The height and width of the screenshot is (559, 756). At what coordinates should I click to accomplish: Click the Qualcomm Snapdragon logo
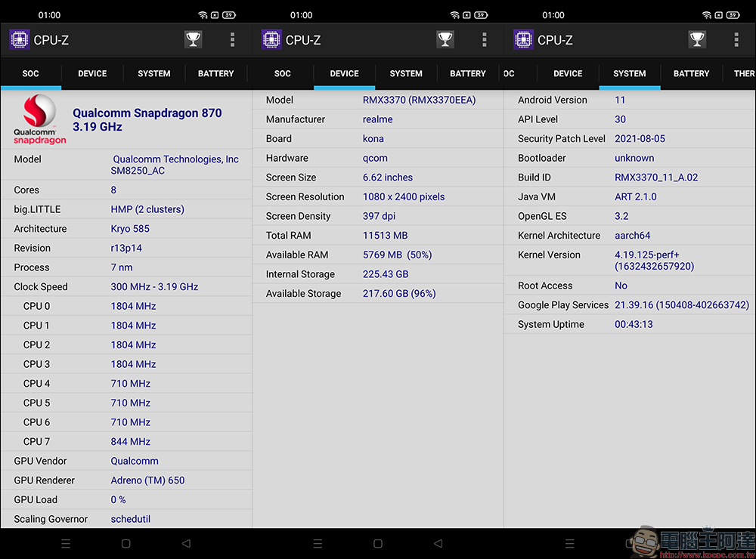coord(39,119)
